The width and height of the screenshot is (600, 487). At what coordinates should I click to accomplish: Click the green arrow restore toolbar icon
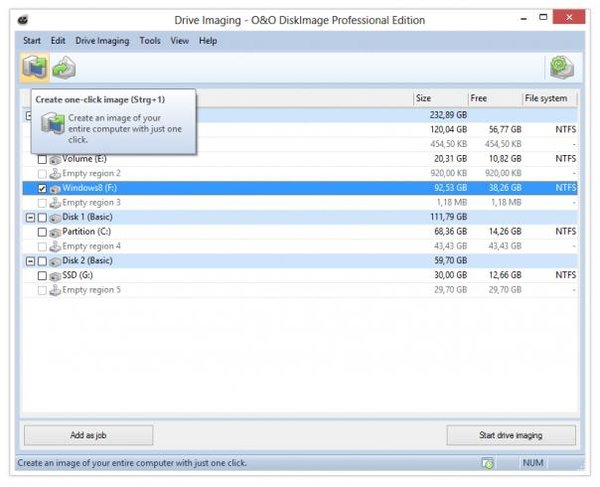coord(65,68)
